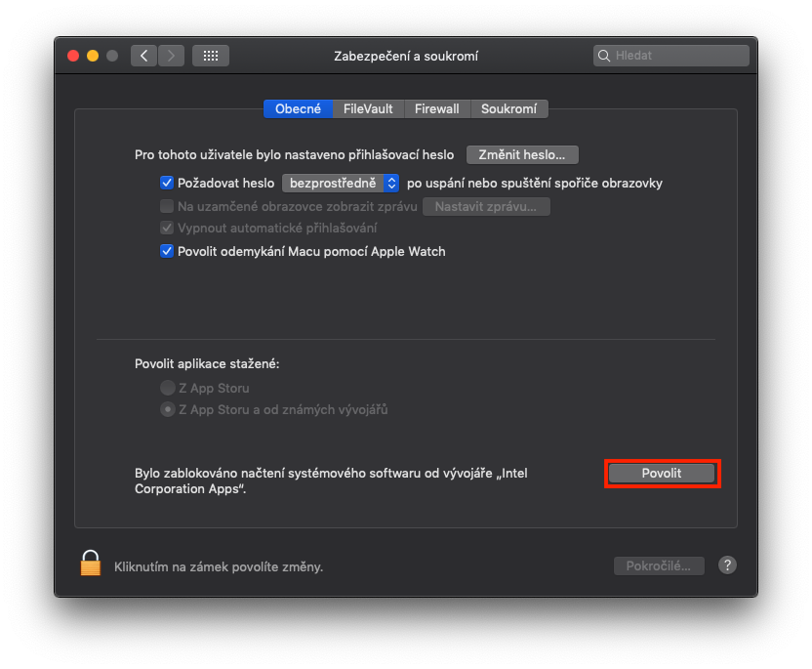The width and height of the screenshot is (812, 669).
Task: Select the Z App Storu radio option
Action: [168, 388]
